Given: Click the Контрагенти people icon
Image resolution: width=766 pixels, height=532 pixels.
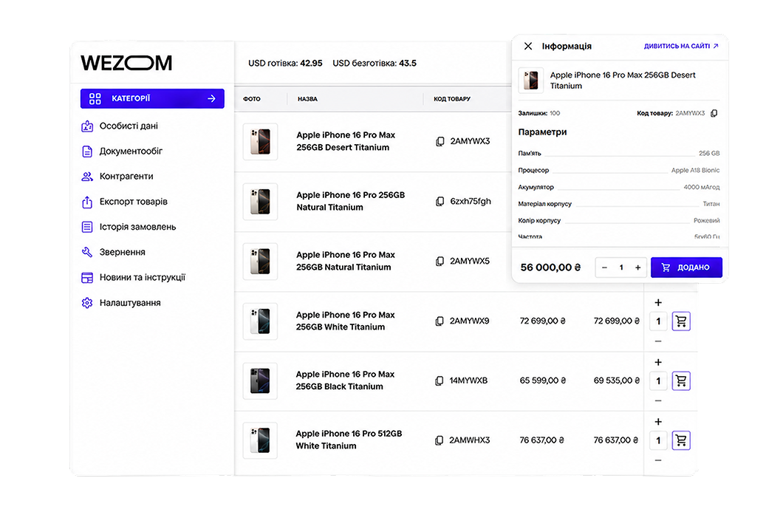Looking at the screenshot, I should click(x=87, y=177).
